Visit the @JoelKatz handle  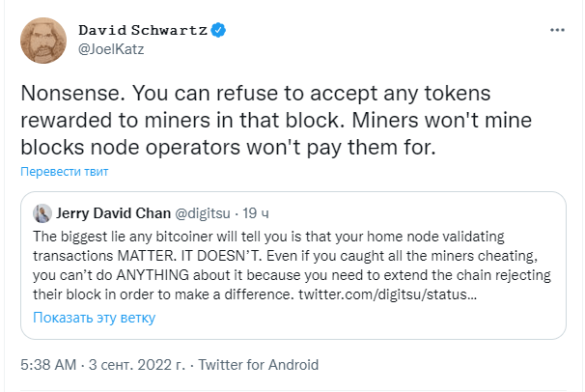tap(111, 49)
